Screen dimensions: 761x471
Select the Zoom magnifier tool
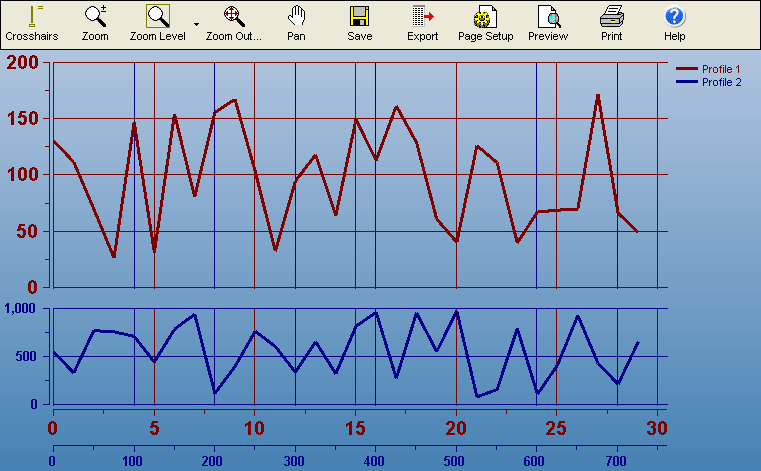(x=95, y=23)
